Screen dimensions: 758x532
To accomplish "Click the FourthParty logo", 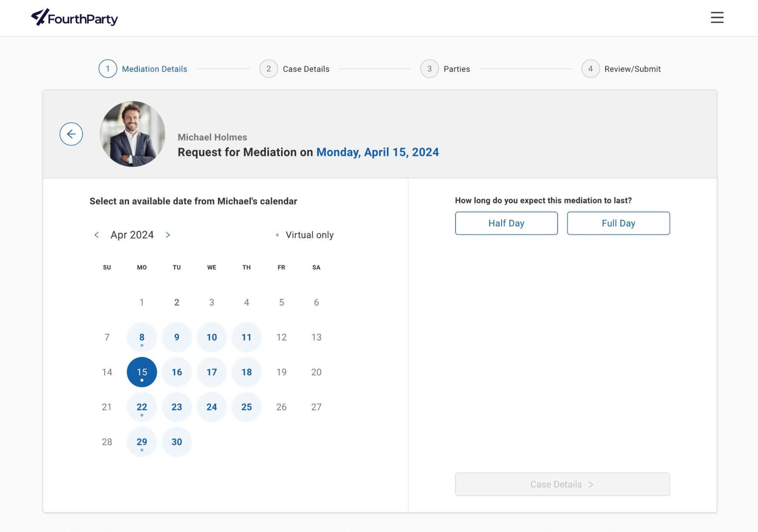I will click(74, 17).
